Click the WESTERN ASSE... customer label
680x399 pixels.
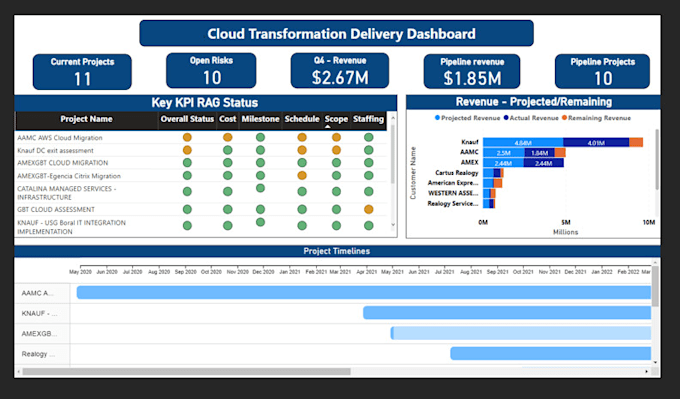(453, 193)
